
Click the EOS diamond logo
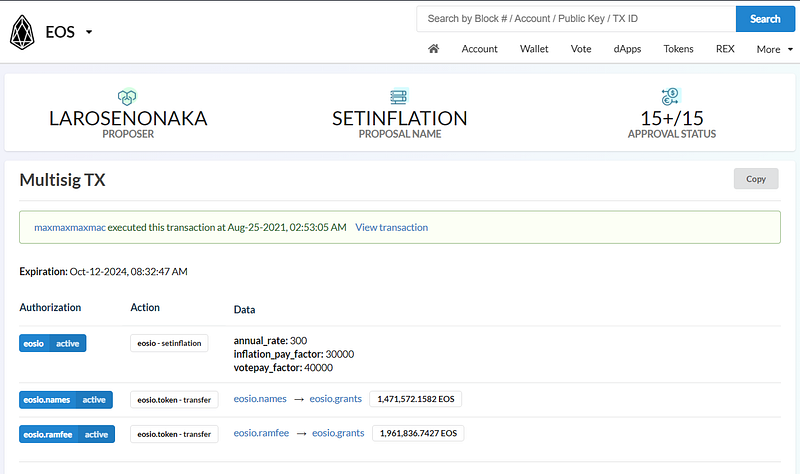(x=22, y=32)
